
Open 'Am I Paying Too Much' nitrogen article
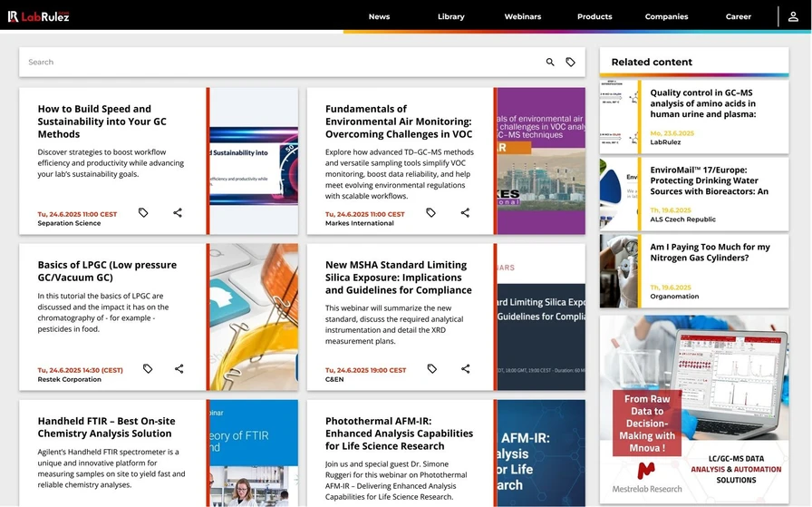pyautogui.click(x=710, y=252)
